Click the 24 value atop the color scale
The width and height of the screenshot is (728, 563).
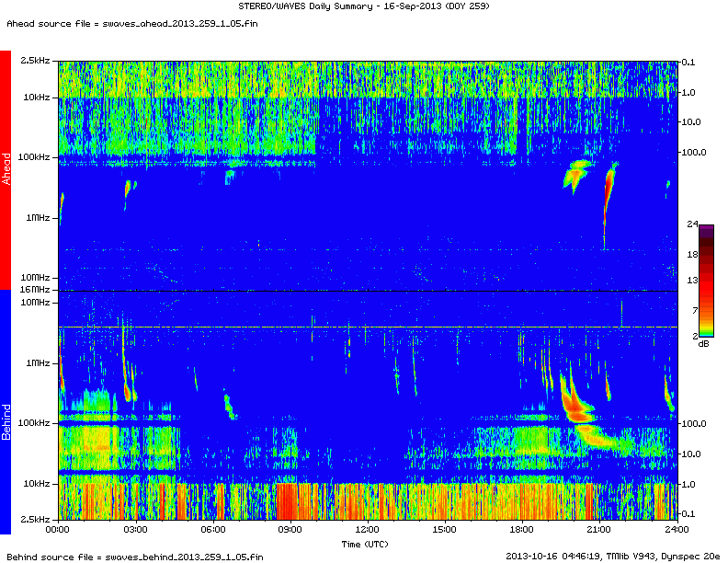[x=693, y=224]
